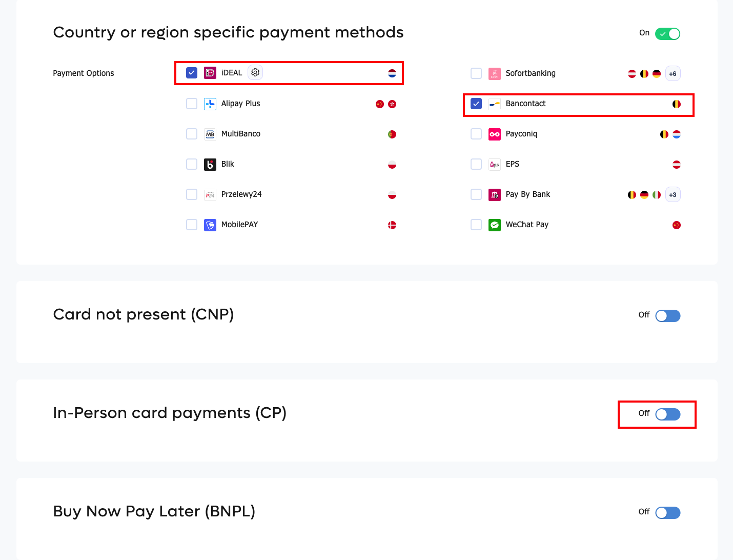Uncheck the iDEAL checkbox
Viewport: 733px width, 560px height.
pyautogui.click(x=192, y=73)
